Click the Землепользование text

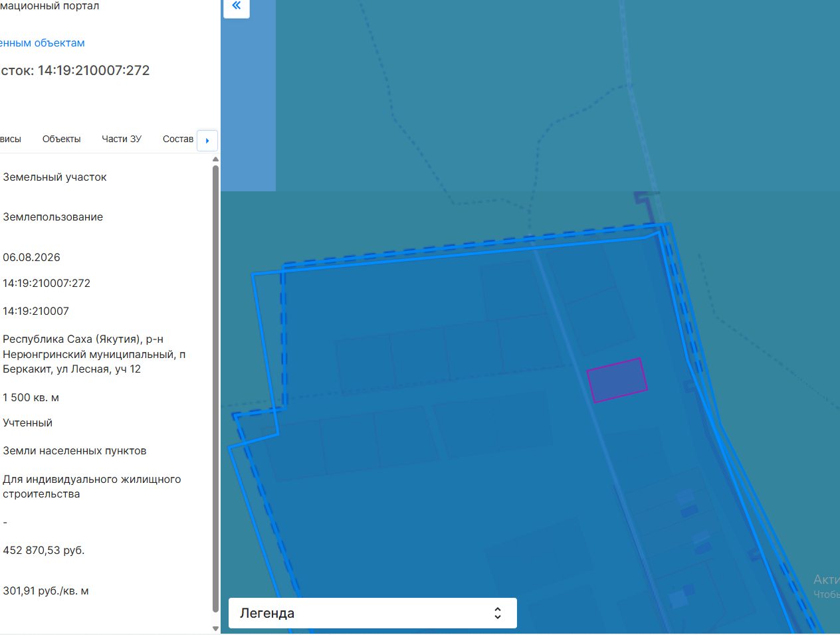(53, 217)
